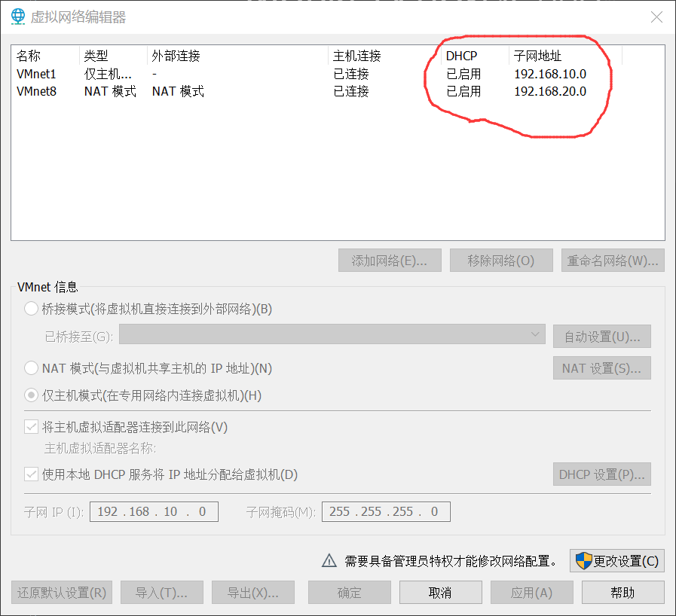
Task: Select the NAT mode radio button (NAT 模式)
Action: [x=31, y=368]
